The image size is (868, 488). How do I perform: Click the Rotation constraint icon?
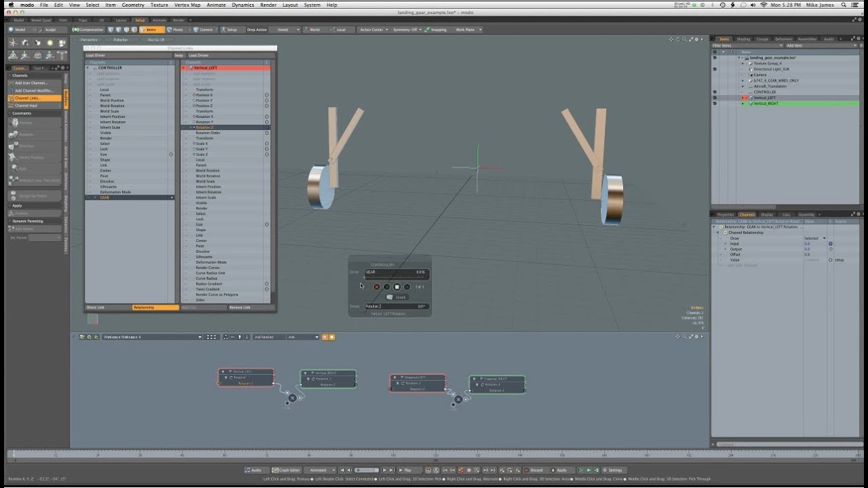[13, 134]
